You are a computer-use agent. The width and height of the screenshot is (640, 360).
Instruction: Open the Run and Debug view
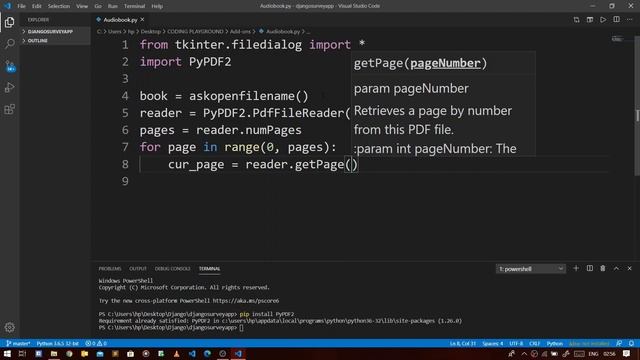9,87
